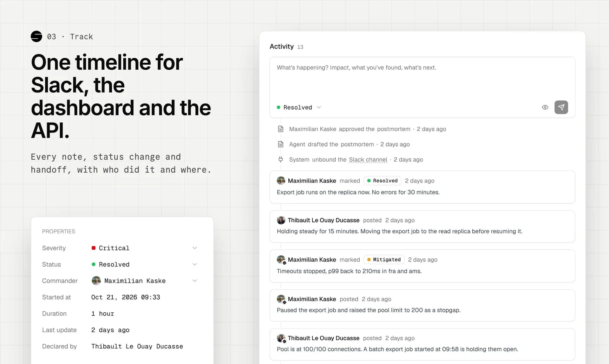Screen dimensions: 609x364
Task: Click Maximilian Kaske name in approved postmortem line
Action: (x=312, y=129)
